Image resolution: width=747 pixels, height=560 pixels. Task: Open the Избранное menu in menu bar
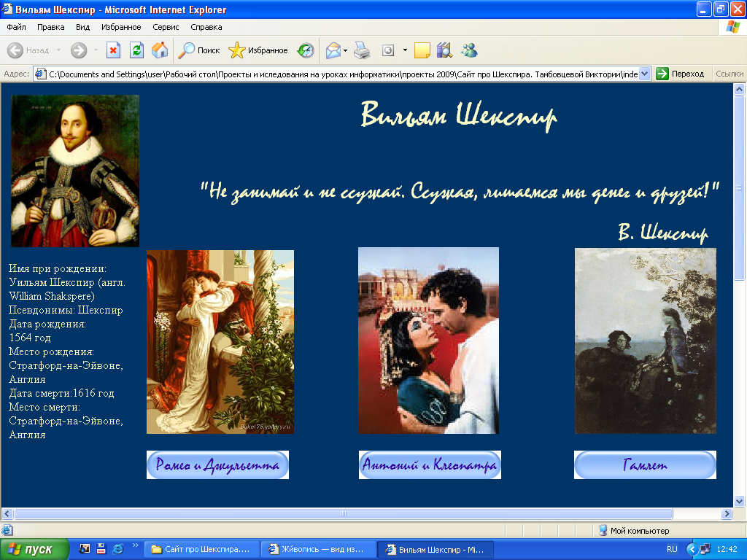(x=121, y=27)
